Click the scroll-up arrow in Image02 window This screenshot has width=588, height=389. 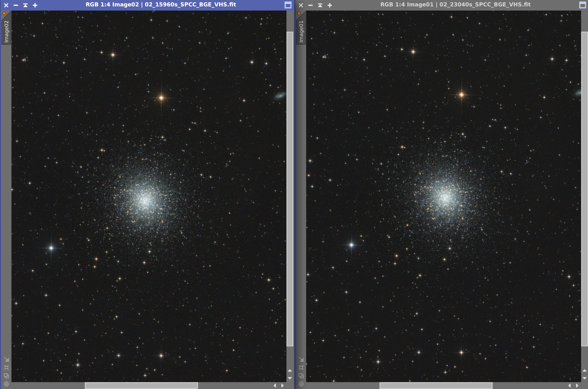tap(290, 370)
